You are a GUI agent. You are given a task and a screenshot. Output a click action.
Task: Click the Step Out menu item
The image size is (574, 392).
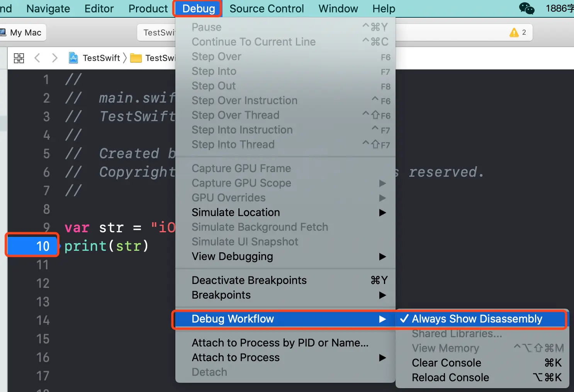(285, 86)
